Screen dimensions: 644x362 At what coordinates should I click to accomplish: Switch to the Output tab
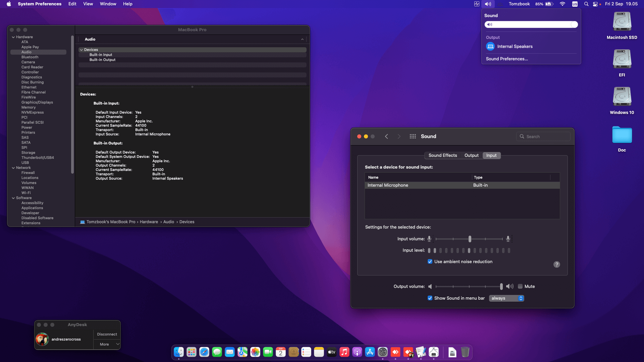point(471,156)
